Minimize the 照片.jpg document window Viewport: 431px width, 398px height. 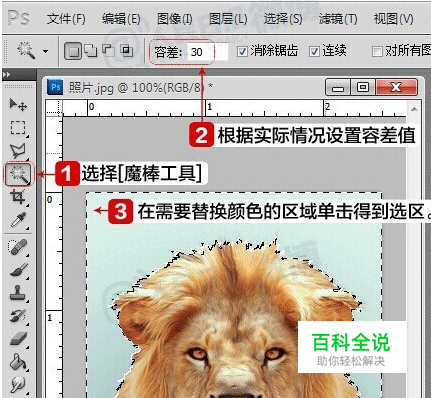pyautogui.click(x=338, y=88)
